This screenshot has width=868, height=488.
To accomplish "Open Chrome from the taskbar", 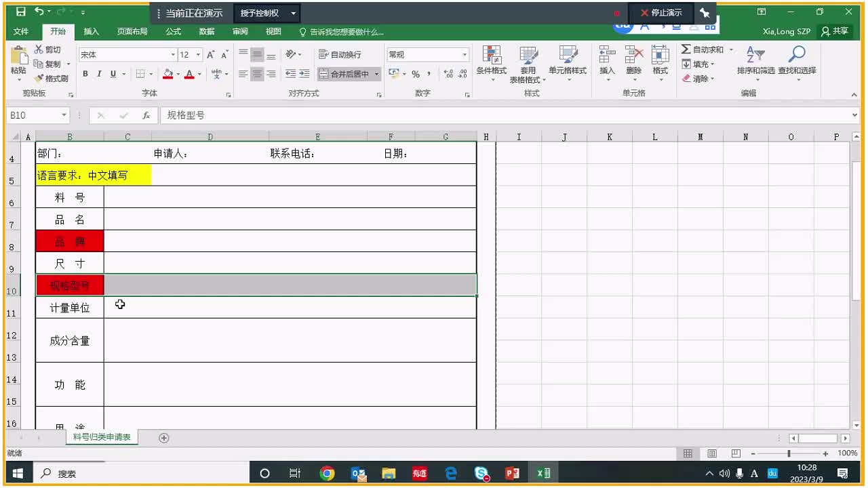I will pyautogui.click(x=327, y=474).
